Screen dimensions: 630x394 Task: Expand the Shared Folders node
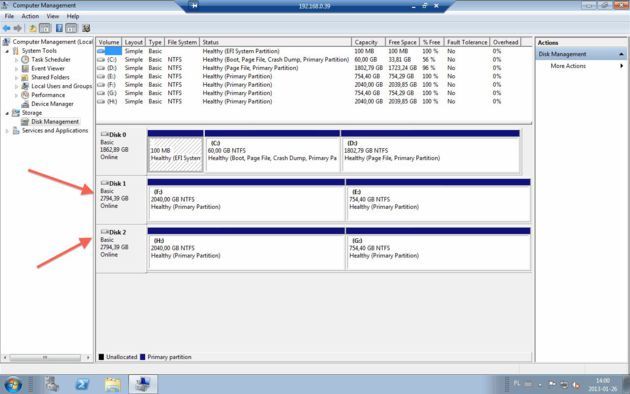tap(16, 78)
